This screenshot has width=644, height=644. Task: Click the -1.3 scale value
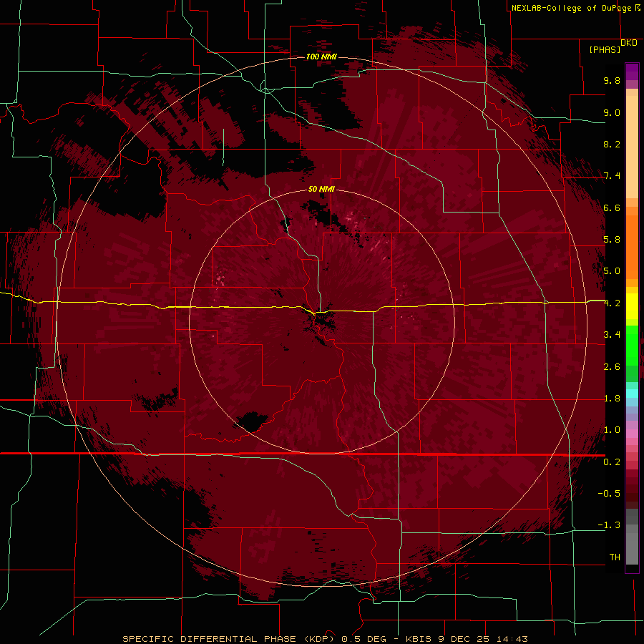[609, 525]
